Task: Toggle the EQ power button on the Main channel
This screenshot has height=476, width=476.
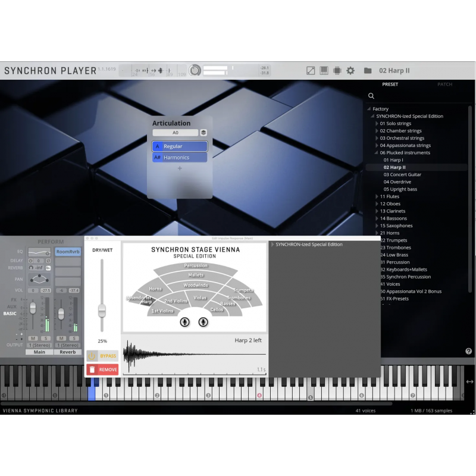Action: [x=48, y=253]
